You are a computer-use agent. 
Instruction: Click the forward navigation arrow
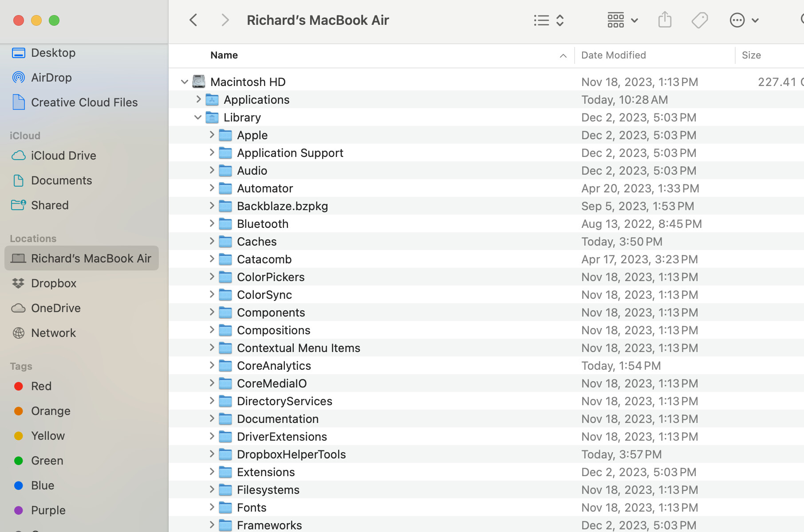pyautogui.click(x=225, y=20)
